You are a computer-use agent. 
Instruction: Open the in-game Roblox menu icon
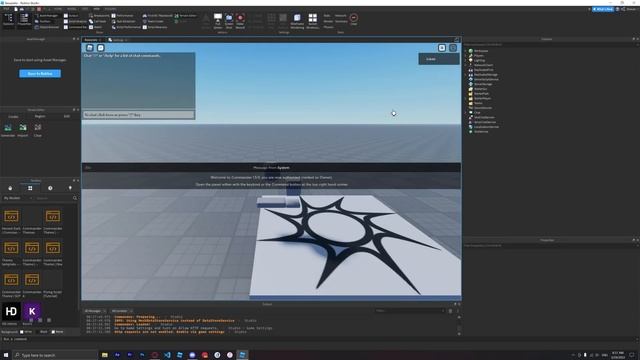pyautogui.click(x=90, y=48)
